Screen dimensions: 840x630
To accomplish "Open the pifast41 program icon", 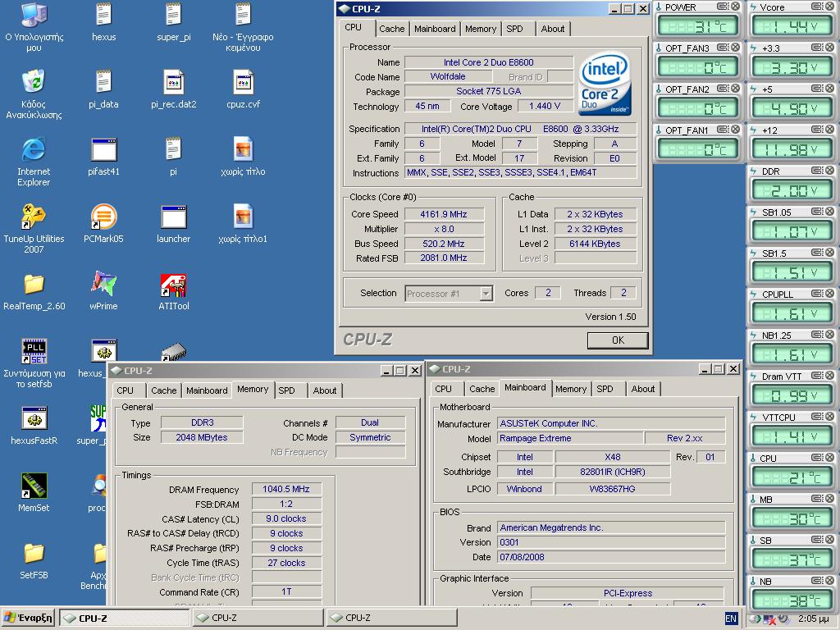I will coord(103,149).
